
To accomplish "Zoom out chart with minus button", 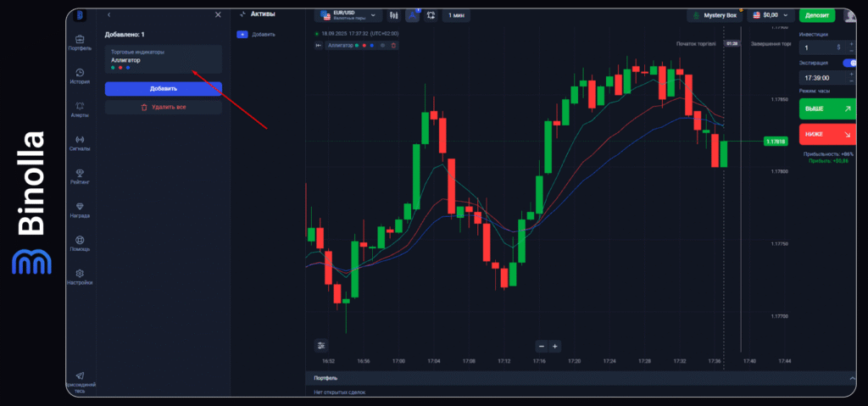I will [541, 346].
